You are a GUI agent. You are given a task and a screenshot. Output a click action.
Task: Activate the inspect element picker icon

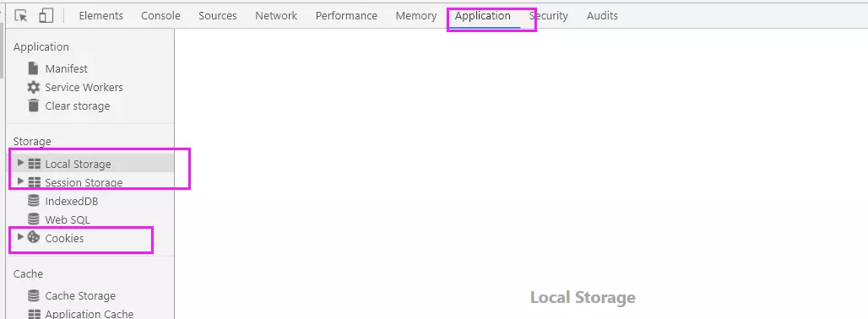(x=21, y=16)
